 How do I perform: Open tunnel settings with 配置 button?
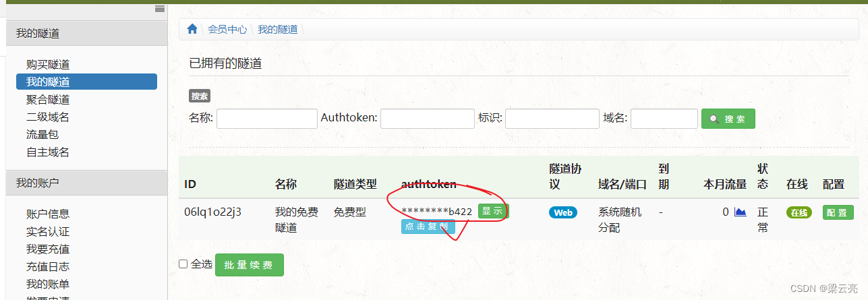[838, 212]
